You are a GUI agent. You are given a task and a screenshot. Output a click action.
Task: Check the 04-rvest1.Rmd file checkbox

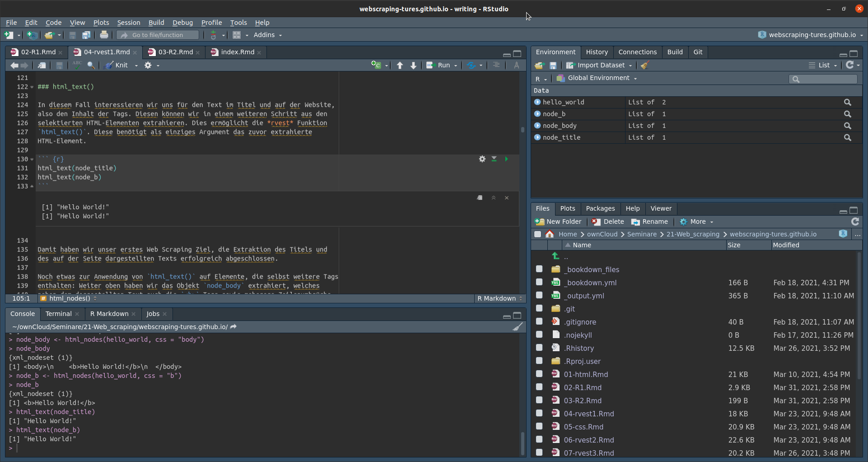(x=539, y=413)
